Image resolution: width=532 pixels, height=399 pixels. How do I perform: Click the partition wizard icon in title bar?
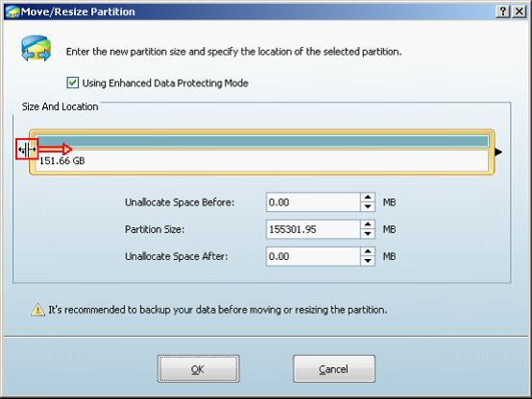click(x=12, y=12)
